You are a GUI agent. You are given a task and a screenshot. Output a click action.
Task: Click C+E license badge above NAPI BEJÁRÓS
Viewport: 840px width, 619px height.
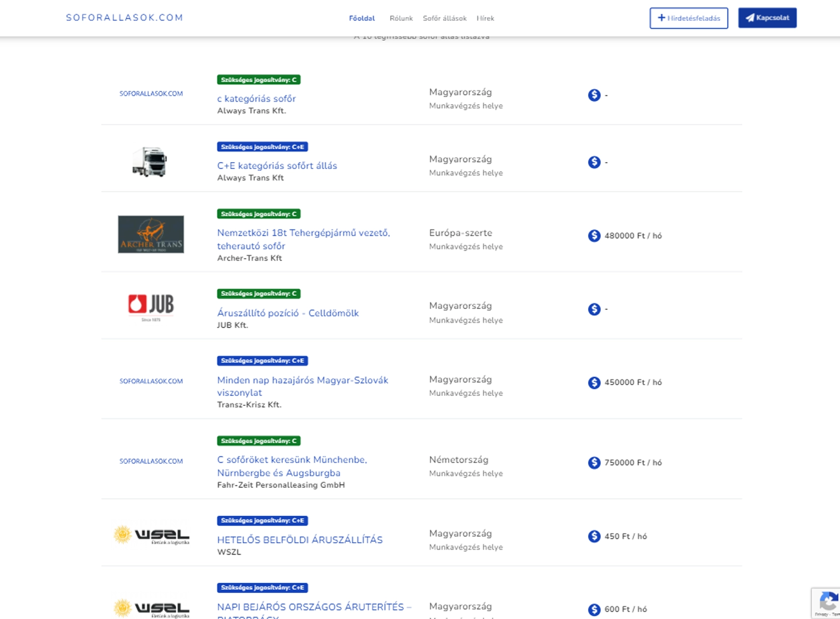pyautogui.click(x=262, y=588)
